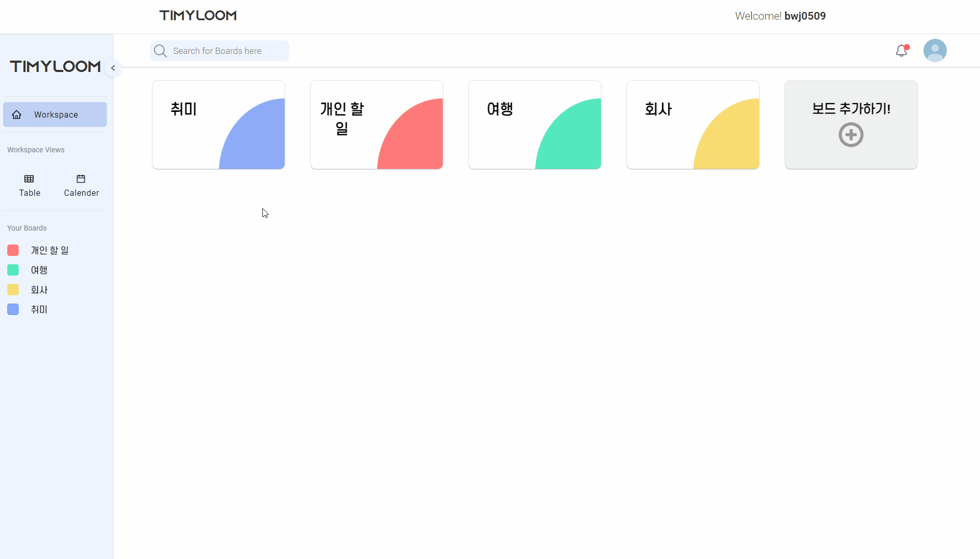Select the Workspace home icon
The image size is (980, 559).
[x=17, y=114]
